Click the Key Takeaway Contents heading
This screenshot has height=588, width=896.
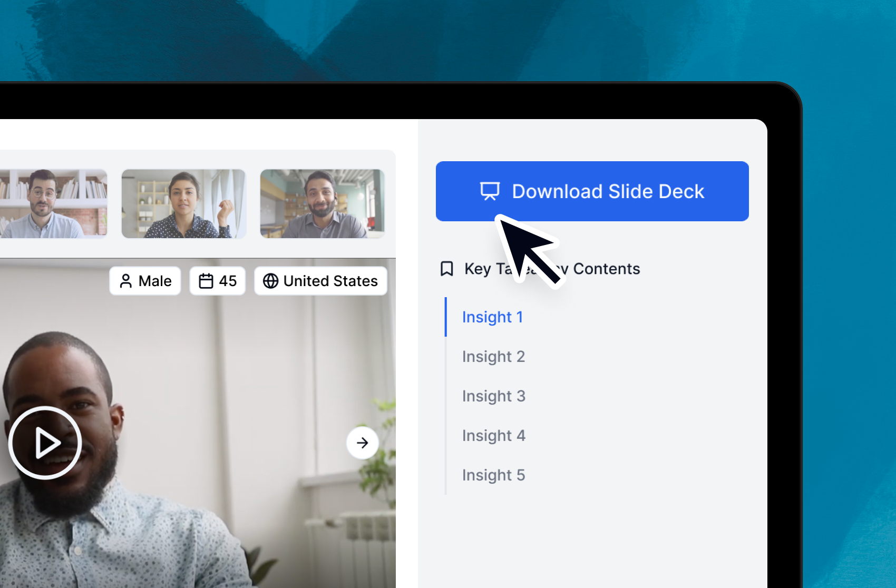[606, 269]
